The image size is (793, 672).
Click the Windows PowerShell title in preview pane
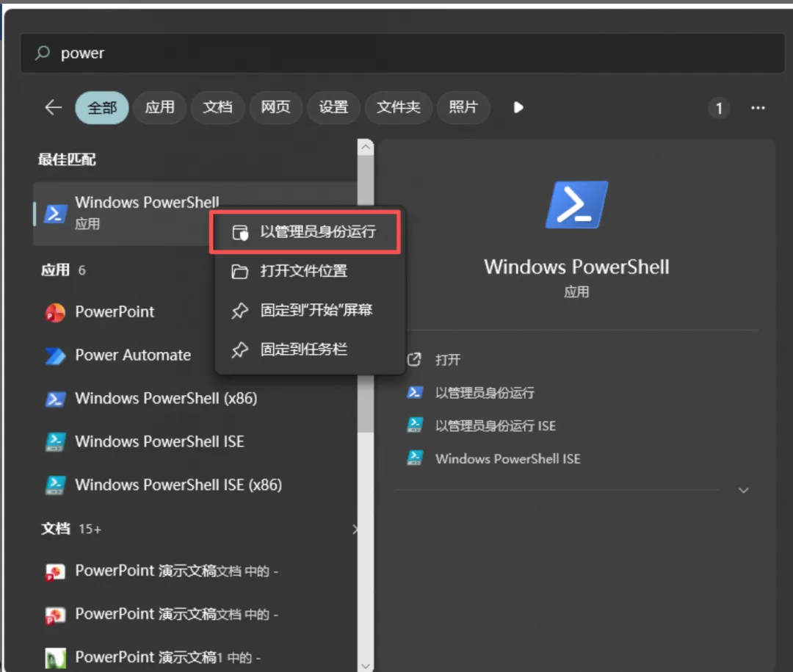(x=576, y=267)
